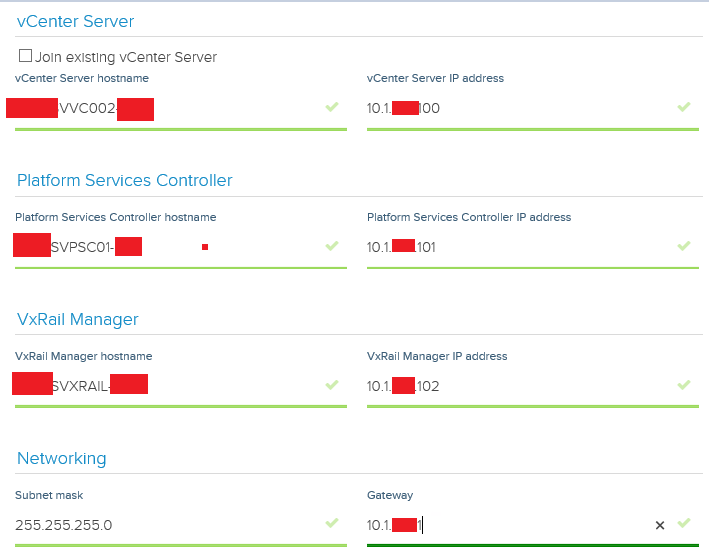Click the 'Gateway' label
This screenshot has height=550, width=709.
[390, 495]
